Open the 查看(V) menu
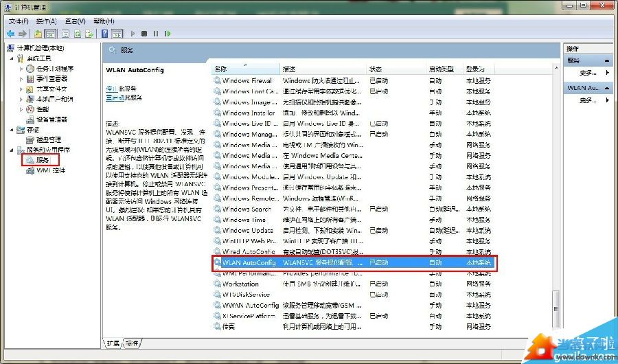618x364 pixels. pos(75,21)
